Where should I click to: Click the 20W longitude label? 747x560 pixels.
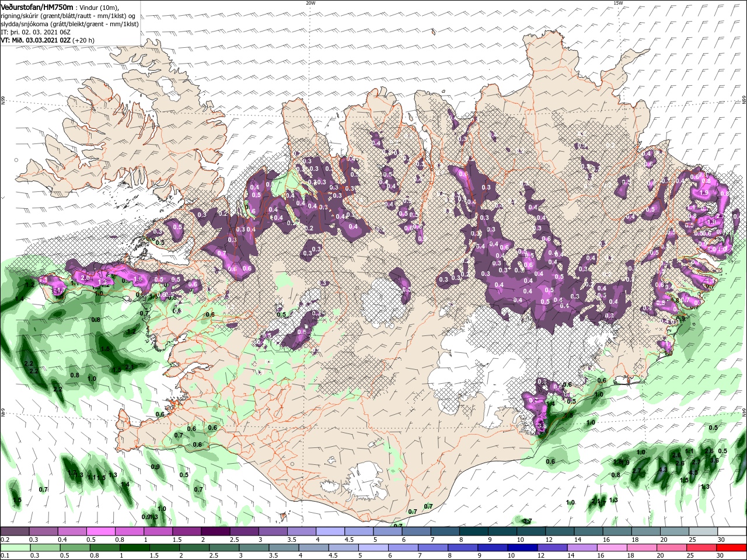point(310,3)
